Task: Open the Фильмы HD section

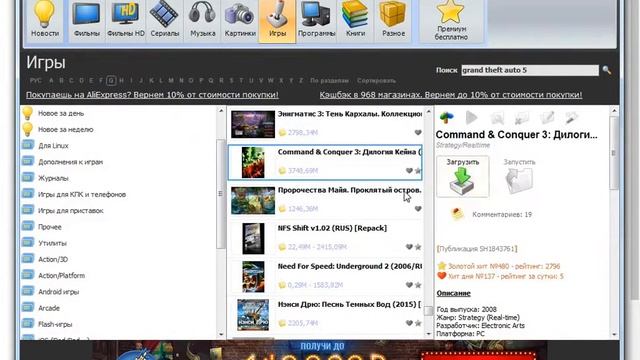Action: pyautogui.click(x=126, y=20)
